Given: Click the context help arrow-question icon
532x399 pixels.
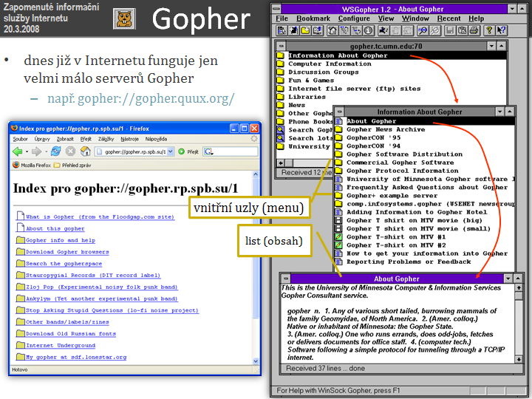Looking at the screenshot, I should [502, 30].
